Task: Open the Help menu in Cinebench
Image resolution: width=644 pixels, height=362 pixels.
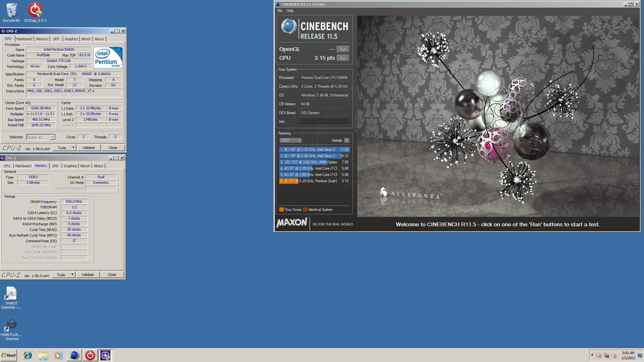Action: tap(290, 11)
